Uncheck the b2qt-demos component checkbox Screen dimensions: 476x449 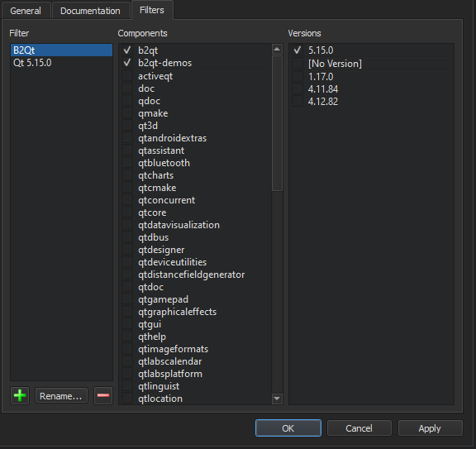(127, 63)
